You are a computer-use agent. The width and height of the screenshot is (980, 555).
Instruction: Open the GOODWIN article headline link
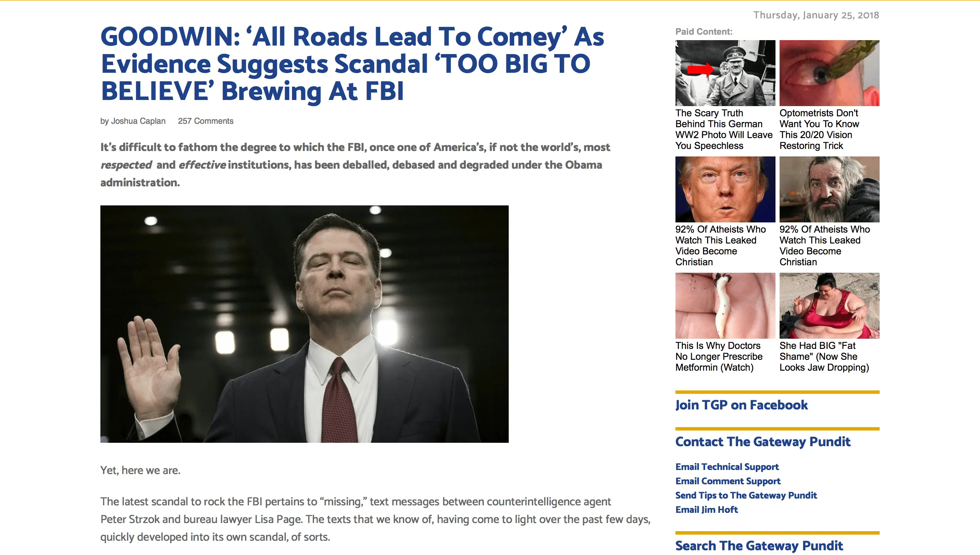(x=352, y=64)
